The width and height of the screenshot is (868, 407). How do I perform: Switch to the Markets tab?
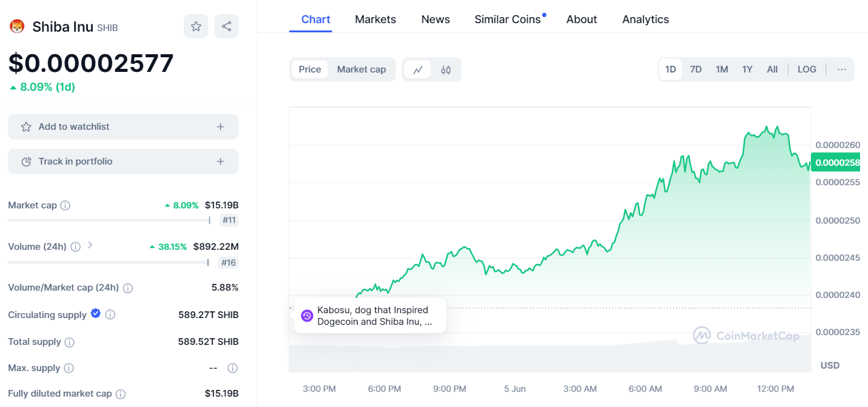375,19
